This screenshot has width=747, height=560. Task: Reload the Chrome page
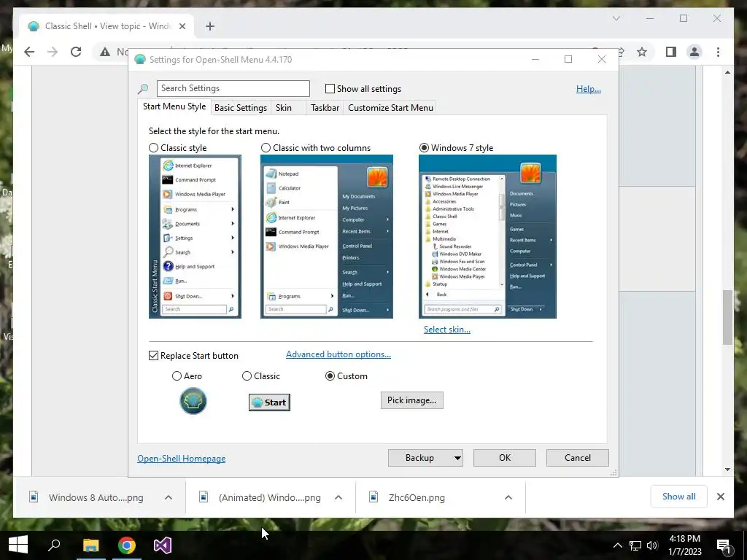tap(76, 52)
